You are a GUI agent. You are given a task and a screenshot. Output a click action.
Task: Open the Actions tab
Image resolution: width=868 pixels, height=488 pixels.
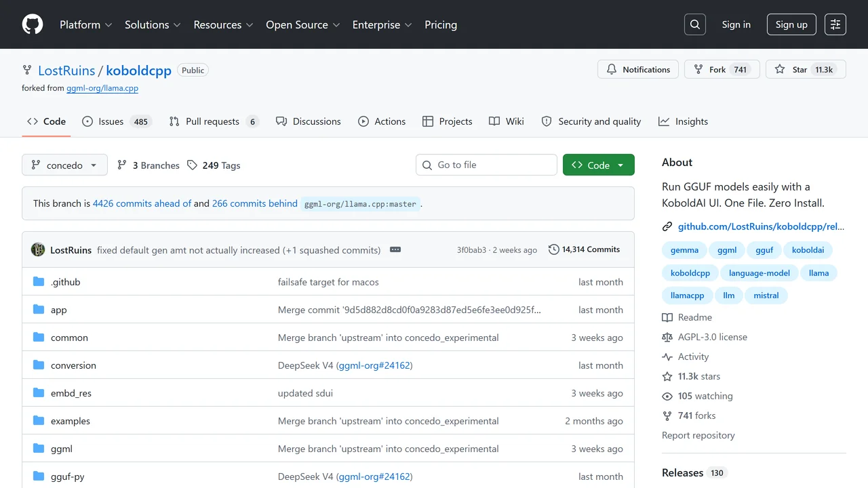click(x=382, y=121)
